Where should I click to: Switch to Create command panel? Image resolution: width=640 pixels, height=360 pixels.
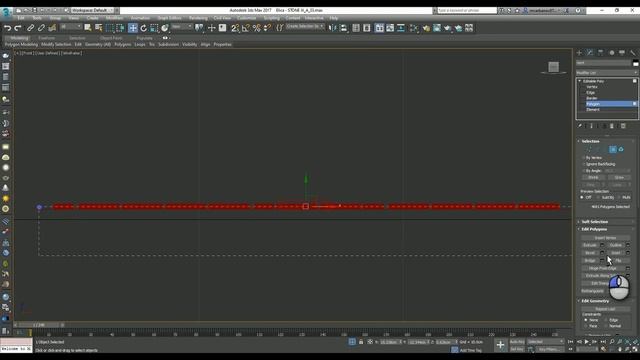579,53
